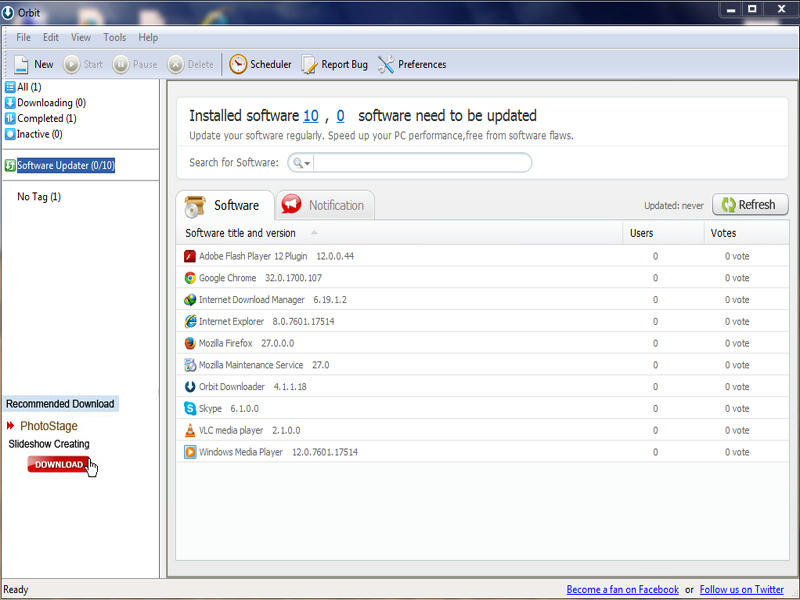Select Software Updater (0/10) entry
Image resolution: width=800 pixels, height=600 pixels.
66,165
